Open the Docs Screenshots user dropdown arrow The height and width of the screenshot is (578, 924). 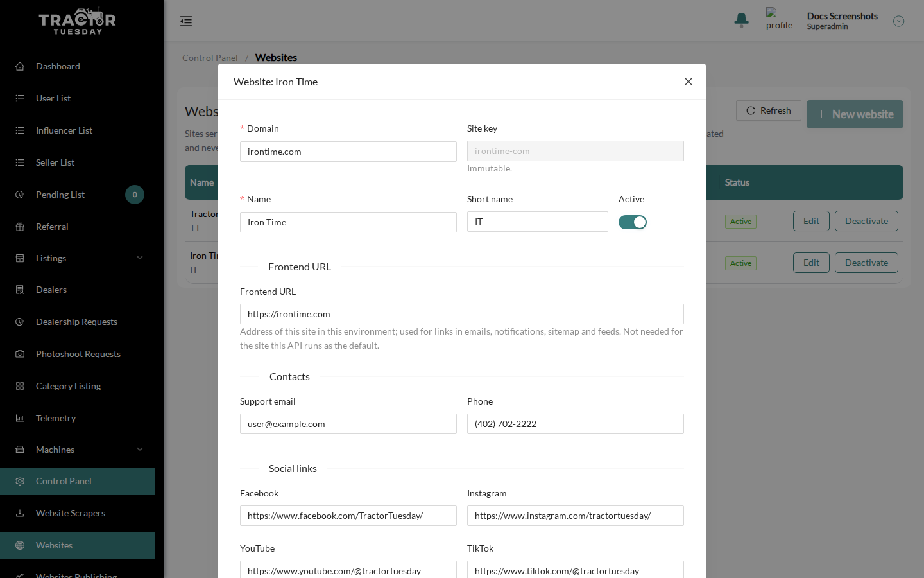899,21
